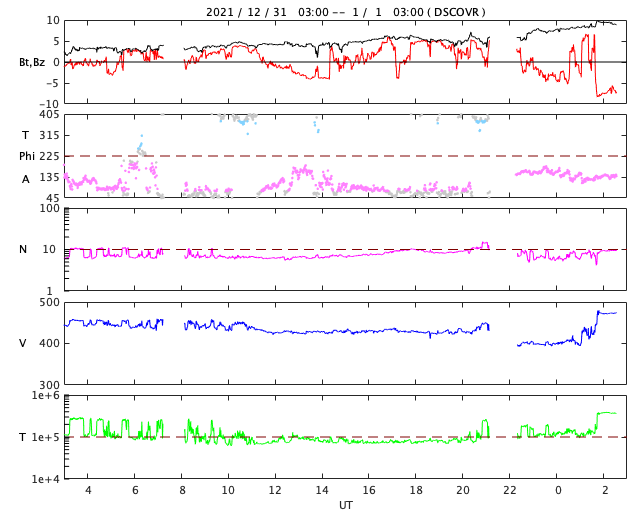Click the '1e+5' tick label on the temperature panel
The height and width of the screenshot is (512, 640).
pyautogui.click(x=46, y=437)
